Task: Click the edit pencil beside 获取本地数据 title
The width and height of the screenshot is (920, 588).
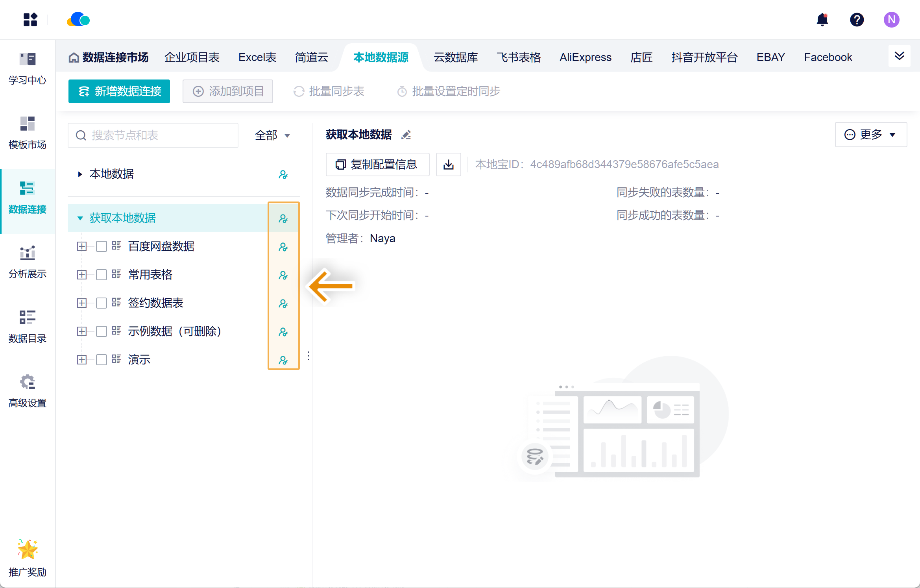Action: (x=406, y=135)
